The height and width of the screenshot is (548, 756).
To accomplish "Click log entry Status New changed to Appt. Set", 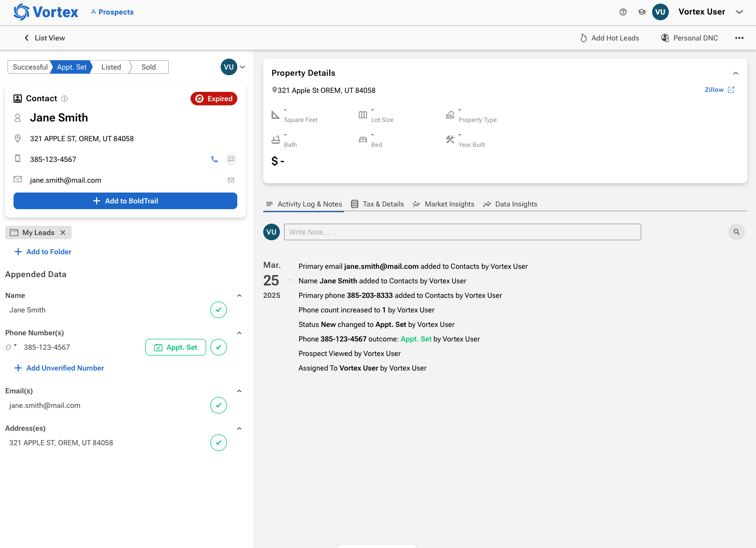I will (x=376, y=324).
